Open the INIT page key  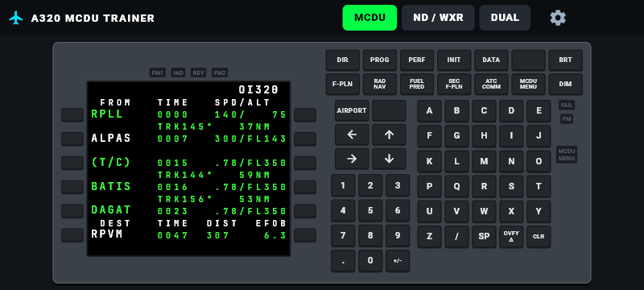pos(454,60)
